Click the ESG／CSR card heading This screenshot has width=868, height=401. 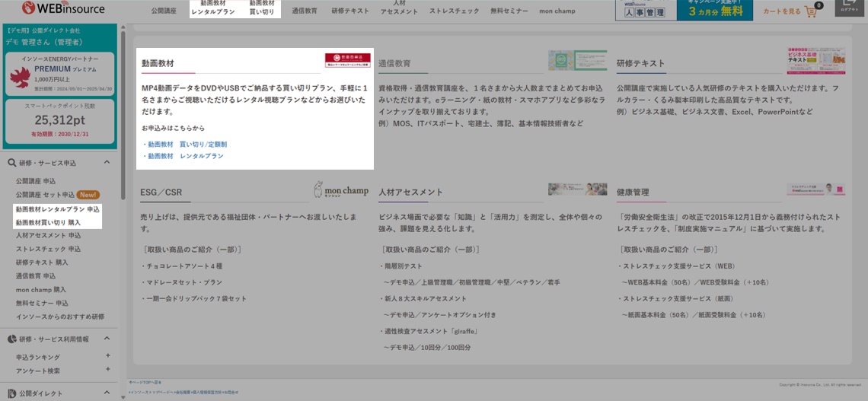[161, 192]
